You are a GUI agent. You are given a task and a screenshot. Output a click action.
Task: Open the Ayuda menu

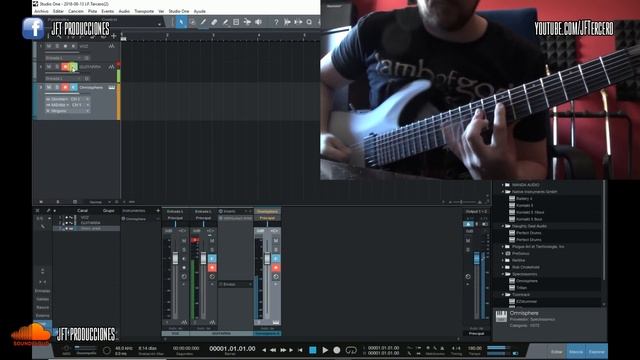pos(200,11)
